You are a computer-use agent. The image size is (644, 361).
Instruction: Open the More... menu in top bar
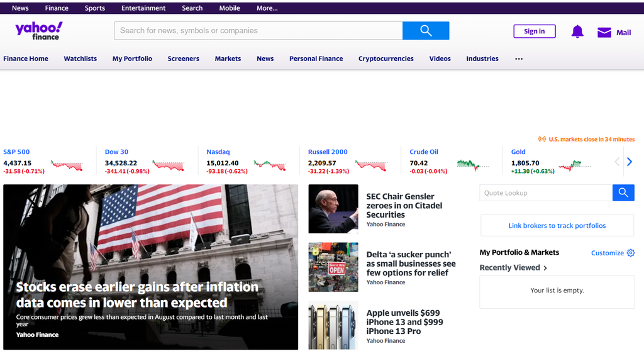[267, 8]
